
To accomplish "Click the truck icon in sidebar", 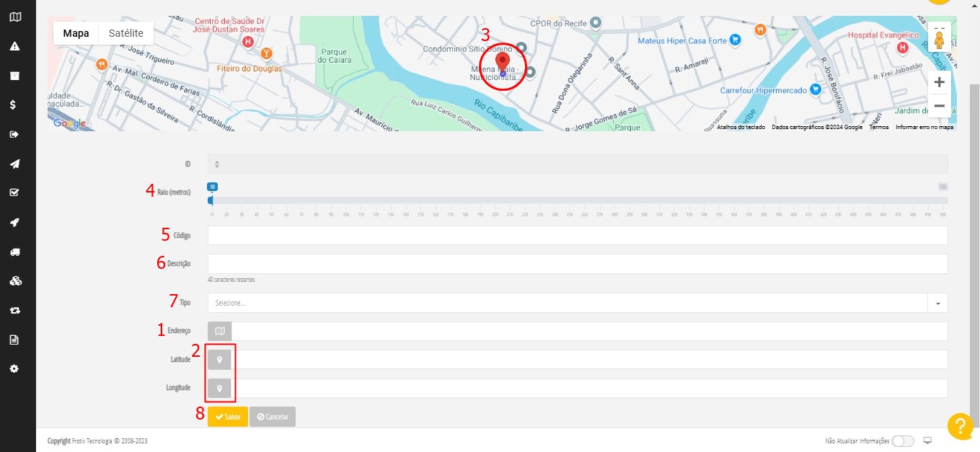I will coord(14,252).
